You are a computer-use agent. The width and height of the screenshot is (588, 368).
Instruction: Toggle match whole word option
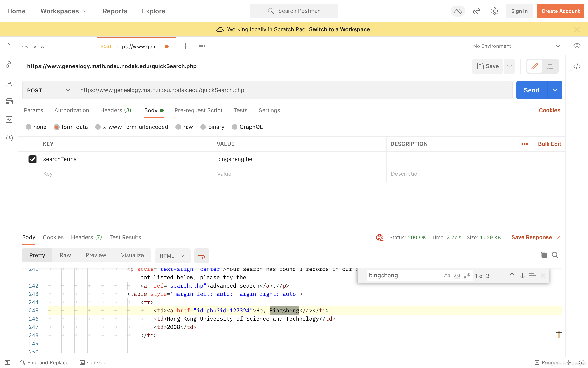tap(457, 276)
